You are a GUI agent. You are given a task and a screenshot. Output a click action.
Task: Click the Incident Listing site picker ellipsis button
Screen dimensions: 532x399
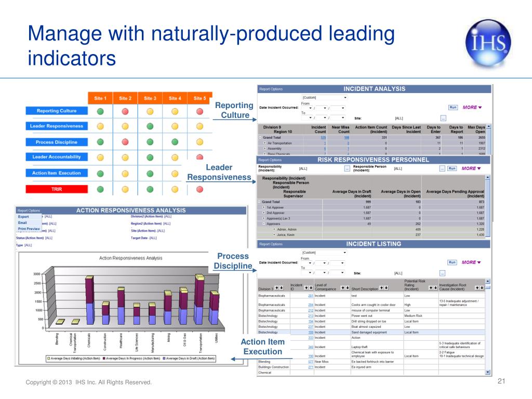[443, 273]
